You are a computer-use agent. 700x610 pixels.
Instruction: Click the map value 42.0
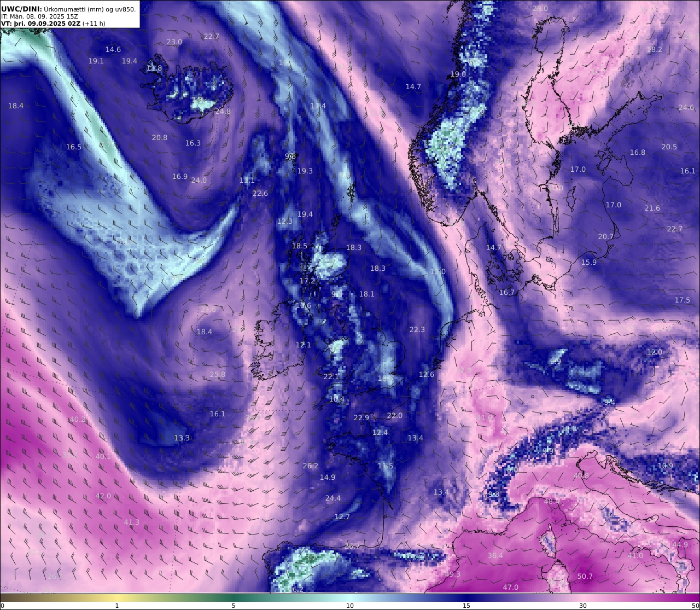point(103,496)
